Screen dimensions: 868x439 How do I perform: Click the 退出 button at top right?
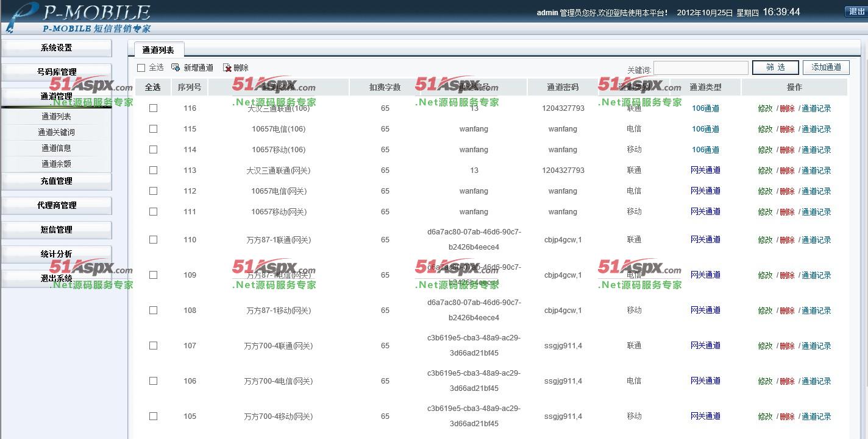[856, 12]
